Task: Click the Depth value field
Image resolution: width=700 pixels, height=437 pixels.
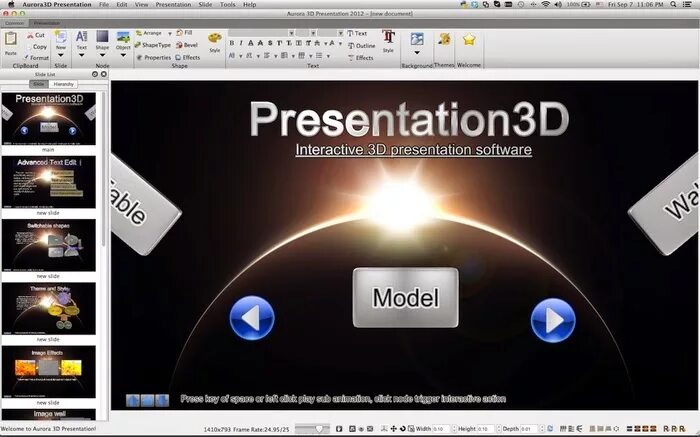Action: tap(529, 429)
